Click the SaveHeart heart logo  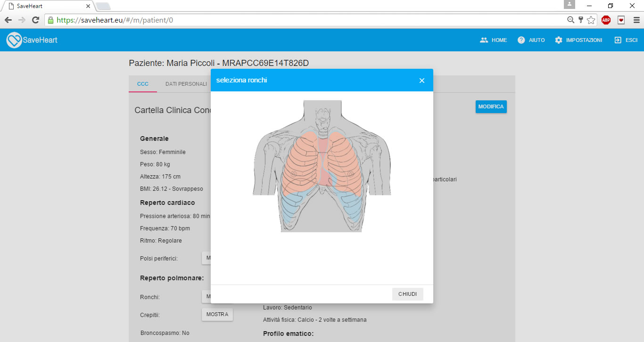[x=14, y=40]
